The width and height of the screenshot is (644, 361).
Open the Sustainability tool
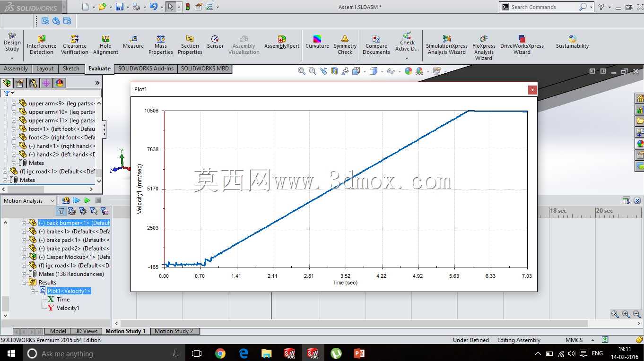pyautogui.click(x=573, y=42)
